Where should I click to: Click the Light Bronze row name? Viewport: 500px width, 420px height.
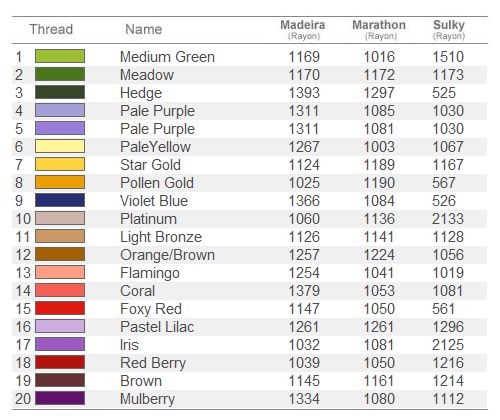coord(161,237)
